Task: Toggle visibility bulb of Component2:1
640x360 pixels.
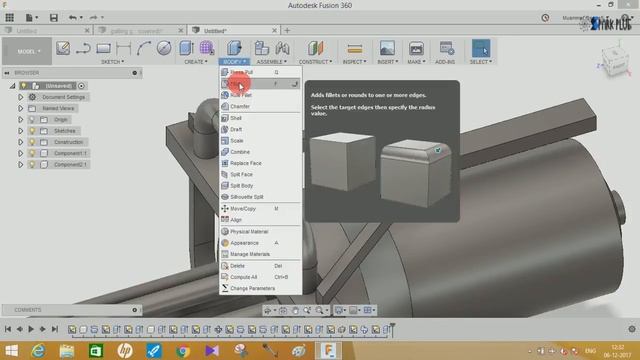Action: [32, 164]
